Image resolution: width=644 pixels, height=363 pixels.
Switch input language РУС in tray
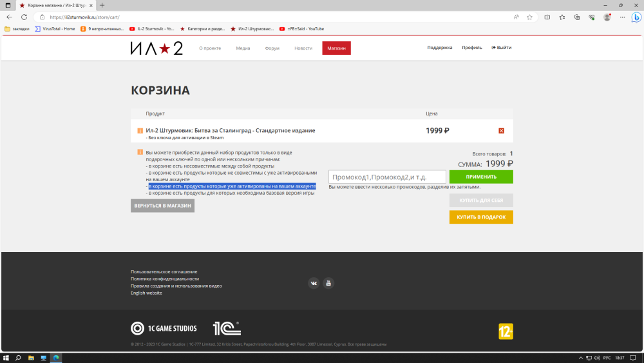click(607, 358)
